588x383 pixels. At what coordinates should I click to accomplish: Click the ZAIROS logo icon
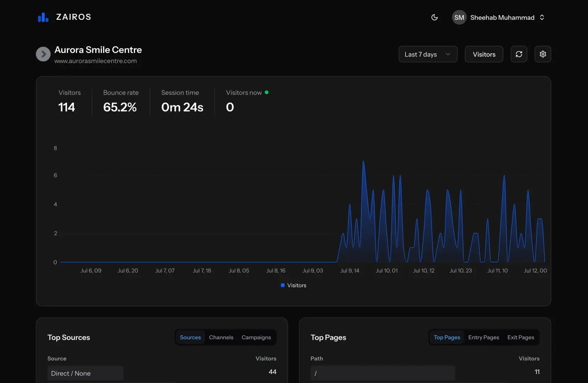tap(43, 17)
